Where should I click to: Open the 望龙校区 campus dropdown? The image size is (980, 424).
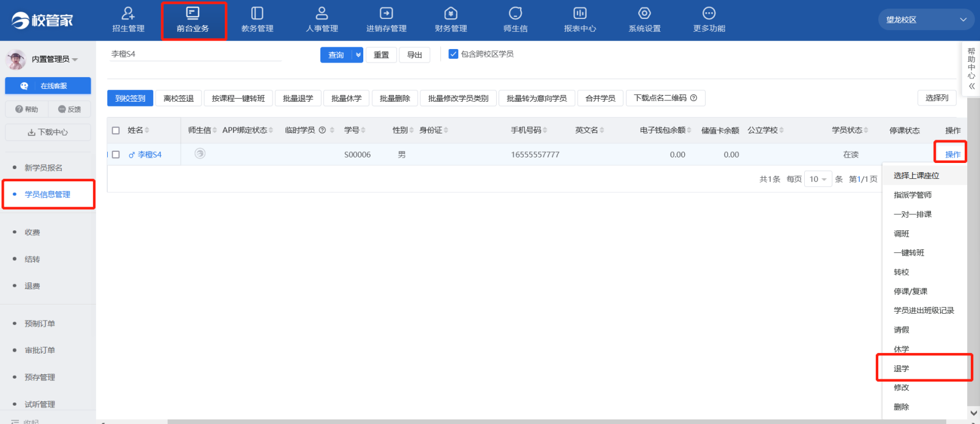(926, 20)
